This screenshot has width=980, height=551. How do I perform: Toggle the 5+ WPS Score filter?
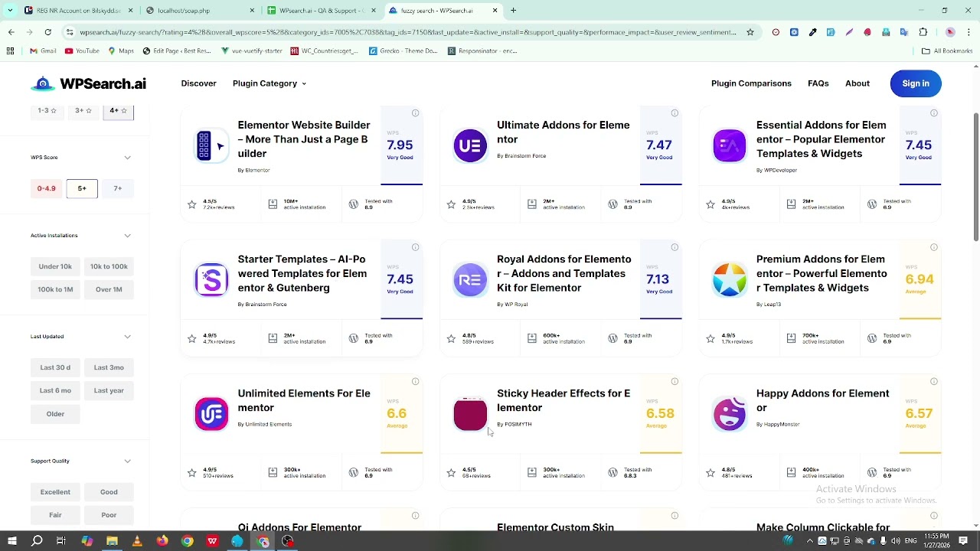82,188
